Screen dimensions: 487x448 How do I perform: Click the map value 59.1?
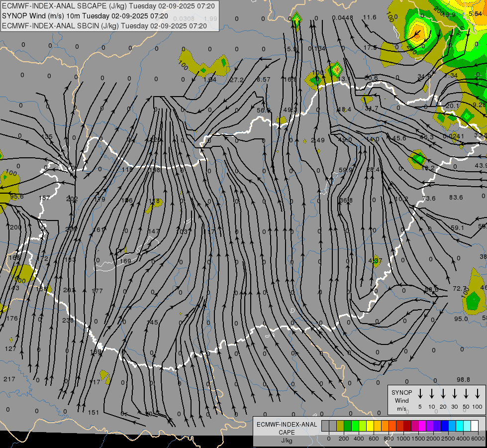457,228
